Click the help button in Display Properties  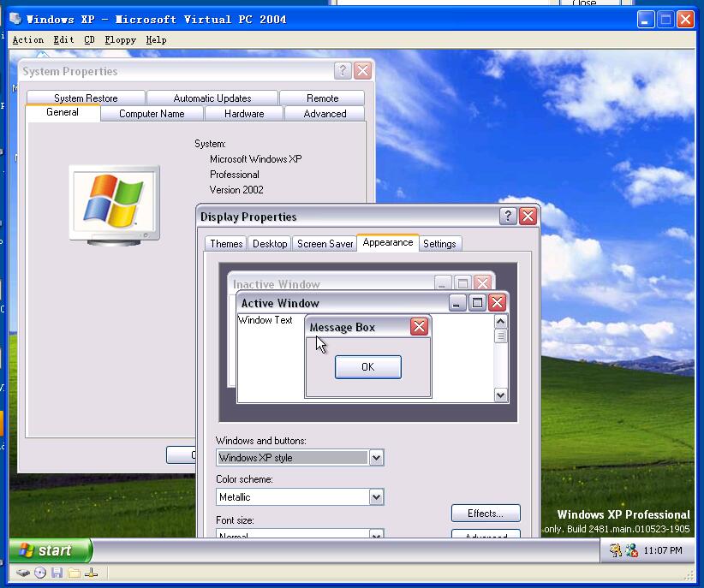click(508, 216)
